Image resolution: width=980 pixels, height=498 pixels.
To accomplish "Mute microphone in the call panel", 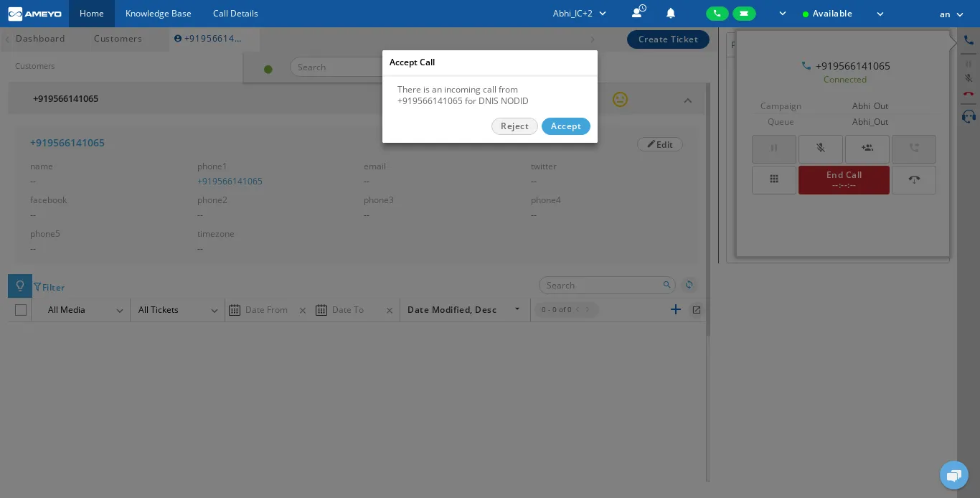I will [x=821, y=149].
